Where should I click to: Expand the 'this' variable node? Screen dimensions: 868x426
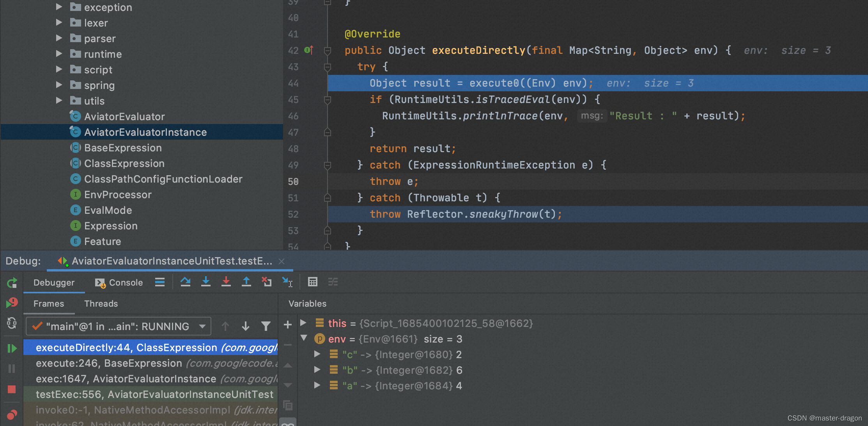(303, 323)
